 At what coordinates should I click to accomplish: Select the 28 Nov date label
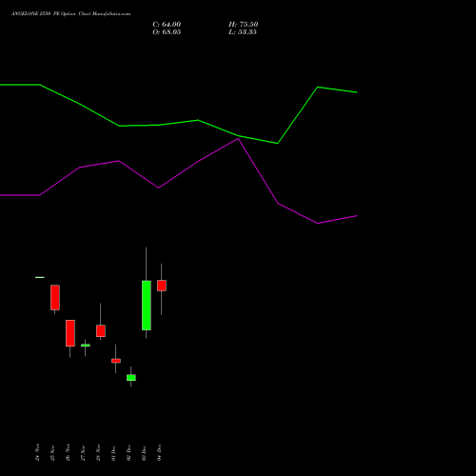click(98, 452)
